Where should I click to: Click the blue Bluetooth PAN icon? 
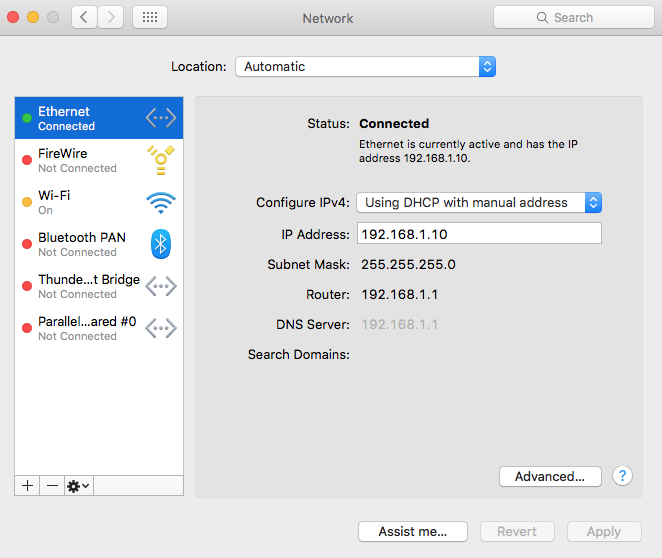[161, 244]
